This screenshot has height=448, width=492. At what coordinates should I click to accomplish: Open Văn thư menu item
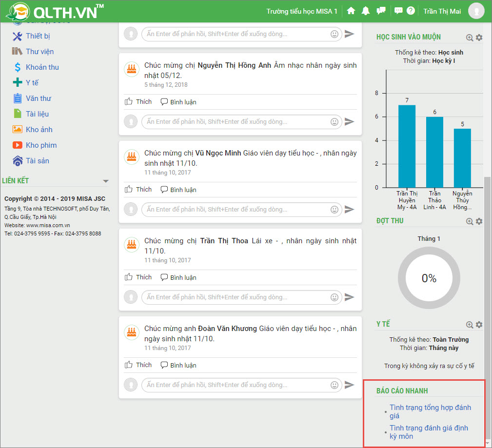pos(39,98)
